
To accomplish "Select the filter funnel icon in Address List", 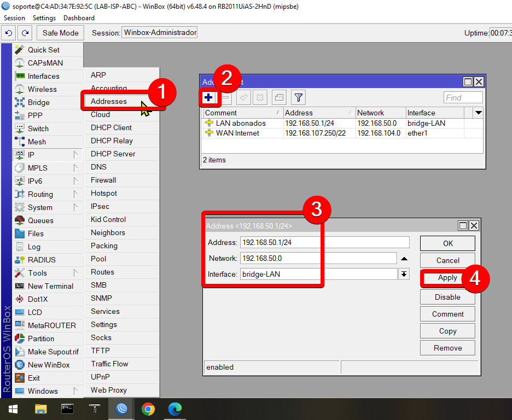I will point(298,97).
